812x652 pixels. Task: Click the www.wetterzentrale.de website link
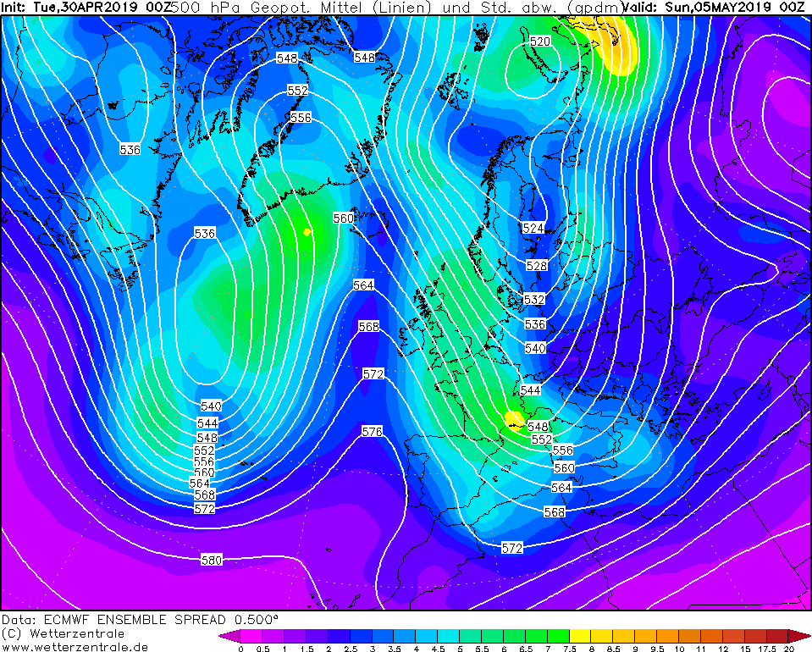pos(75,646)
